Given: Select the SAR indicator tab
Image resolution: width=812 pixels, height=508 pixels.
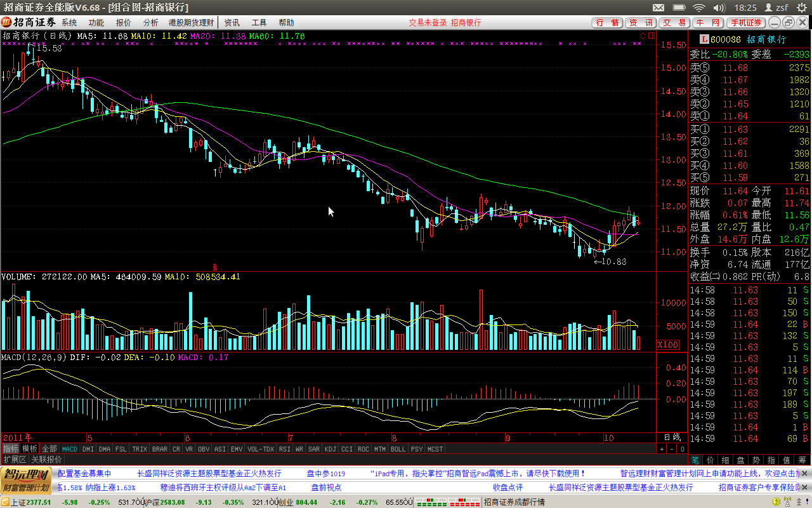Looking at the screenshot, I should (314, 449).
